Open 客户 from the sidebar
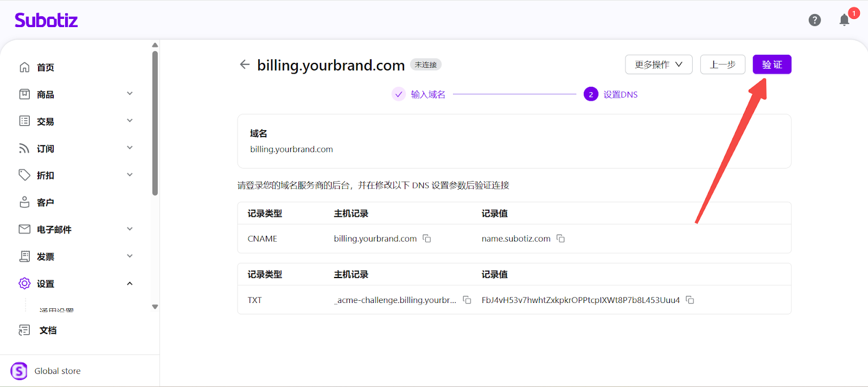 [x=46, y=202]
